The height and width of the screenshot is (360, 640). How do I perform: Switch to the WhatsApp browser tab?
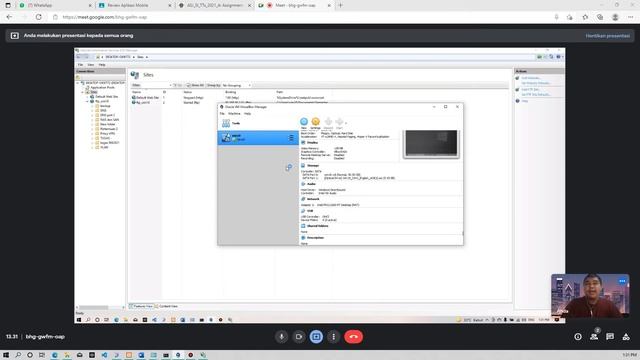[x=55, y=5]
